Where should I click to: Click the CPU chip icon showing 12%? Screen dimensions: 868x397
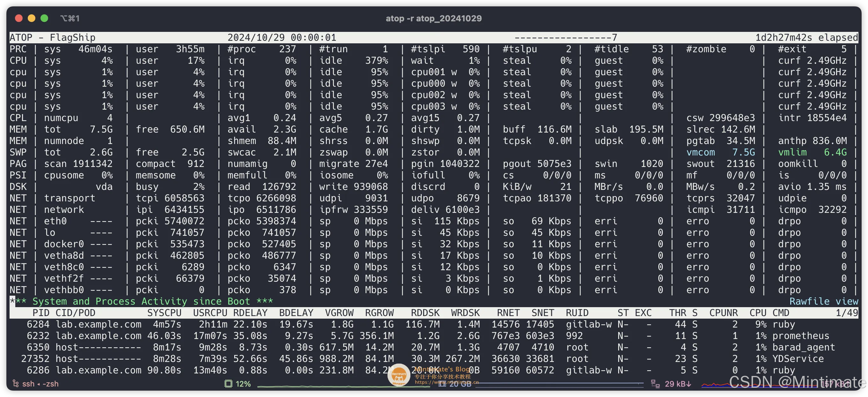(228, 384)
